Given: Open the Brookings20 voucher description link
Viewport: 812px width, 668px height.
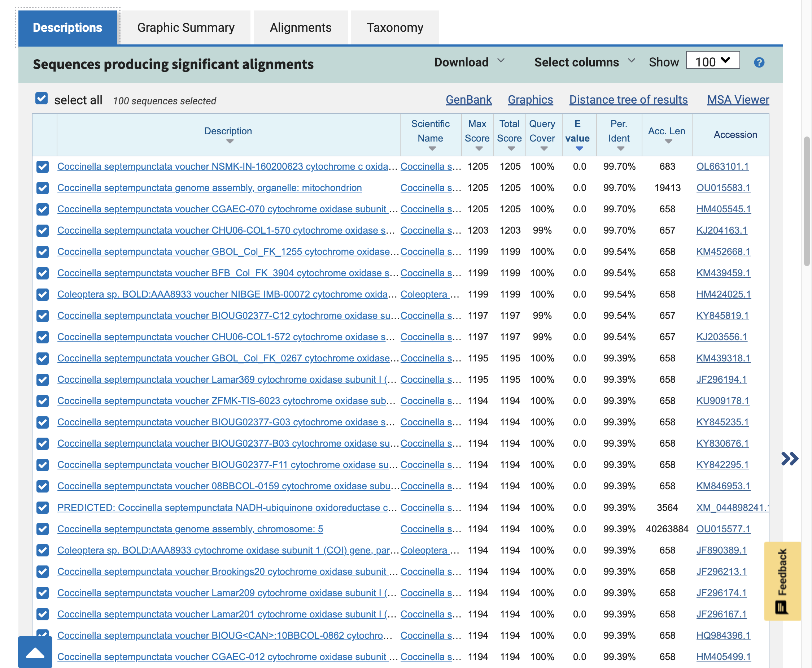Looking at the screenshot, I should coord(227,572).
